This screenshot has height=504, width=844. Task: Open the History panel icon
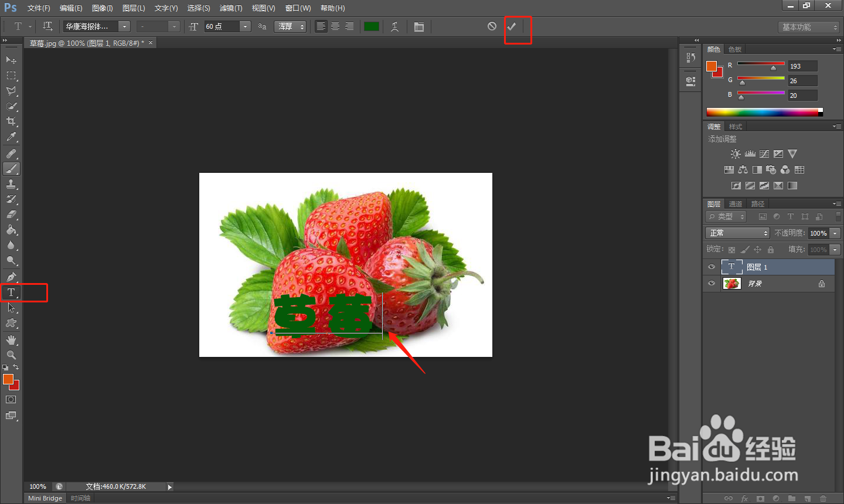[x=690, y=58]
